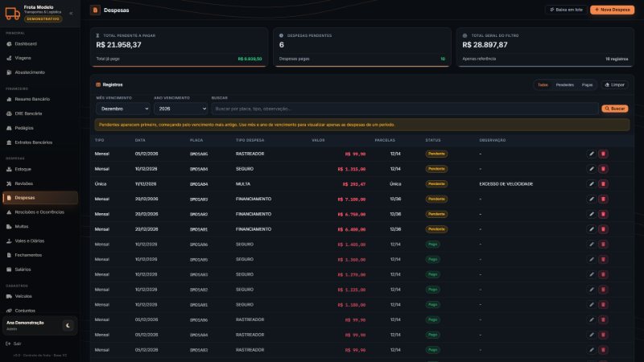
Task: Click Sair to log out
Action: coord(14,343)
